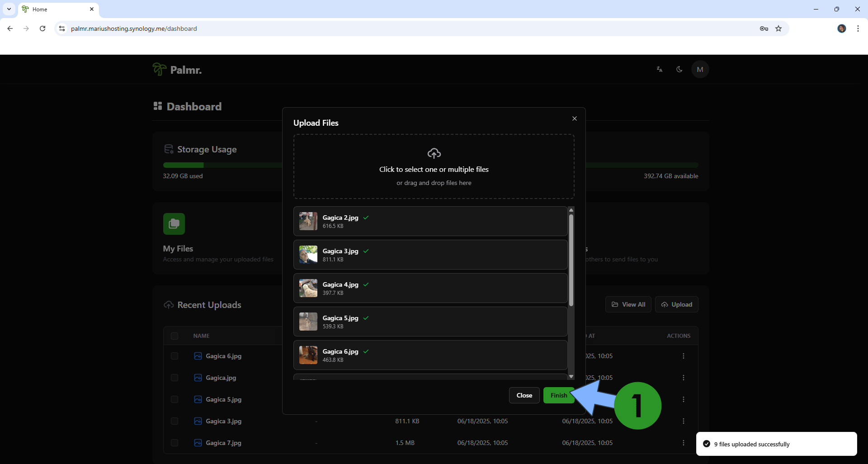The image size is (868, 464).
Task: Check the Gagica 7.jpg row checkbox
Action: [x=175, y=443]
